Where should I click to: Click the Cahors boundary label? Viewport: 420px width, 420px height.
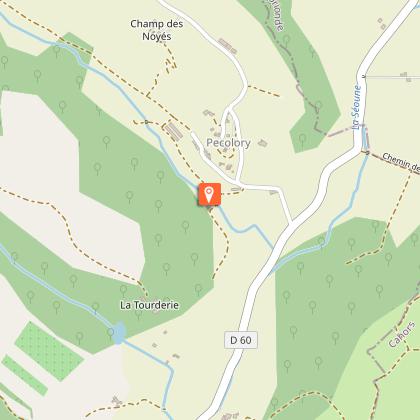[402, 334]
